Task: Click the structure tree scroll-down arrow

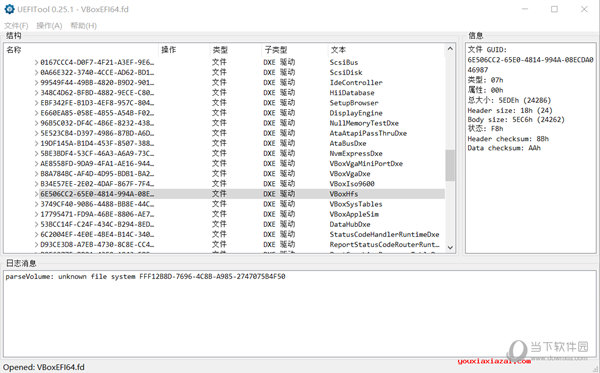Action: pyautogui.click(x=450, y=248)
